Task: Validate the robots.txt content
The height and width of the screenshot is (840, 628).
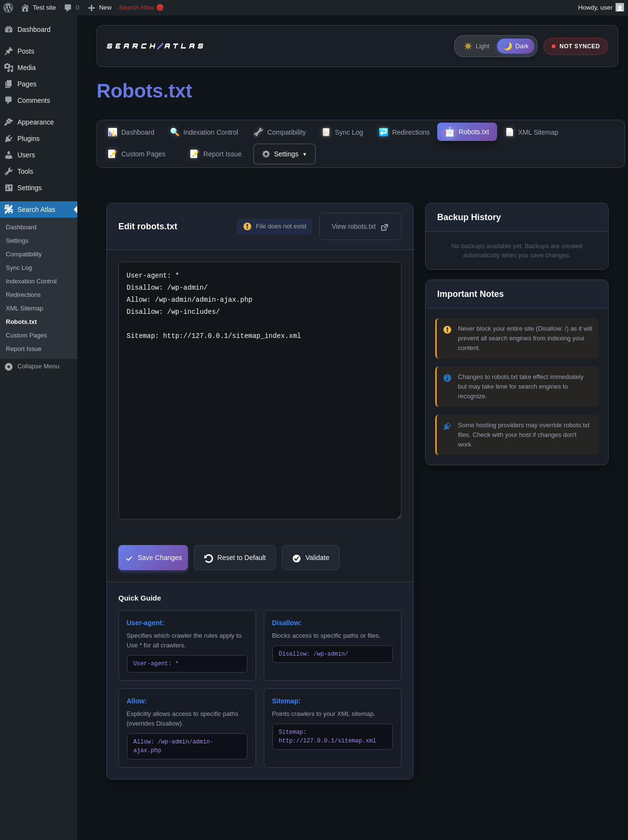Action: point(311,558)
